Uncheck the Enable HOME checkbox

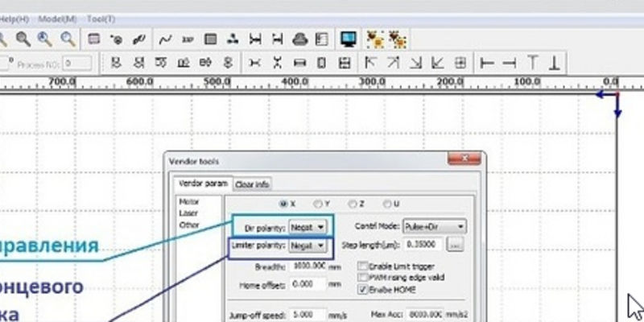[363, 288]
